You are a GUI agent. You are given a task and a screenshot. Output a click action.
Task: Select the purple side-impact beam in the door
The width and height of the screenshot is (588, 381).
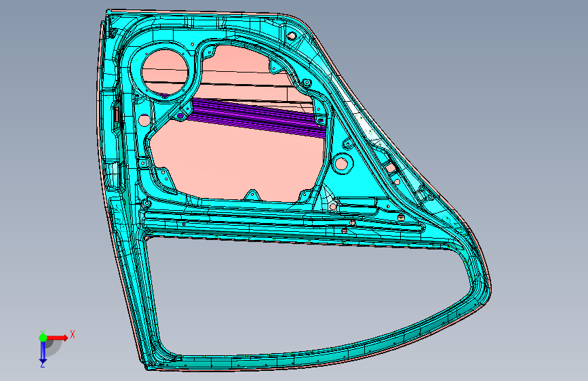click(259, 117)
